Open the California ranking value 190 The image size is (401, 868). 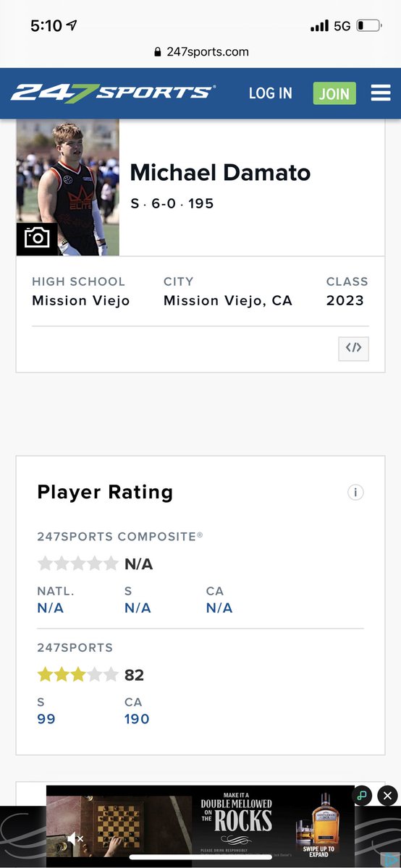[x=137, y=719]
